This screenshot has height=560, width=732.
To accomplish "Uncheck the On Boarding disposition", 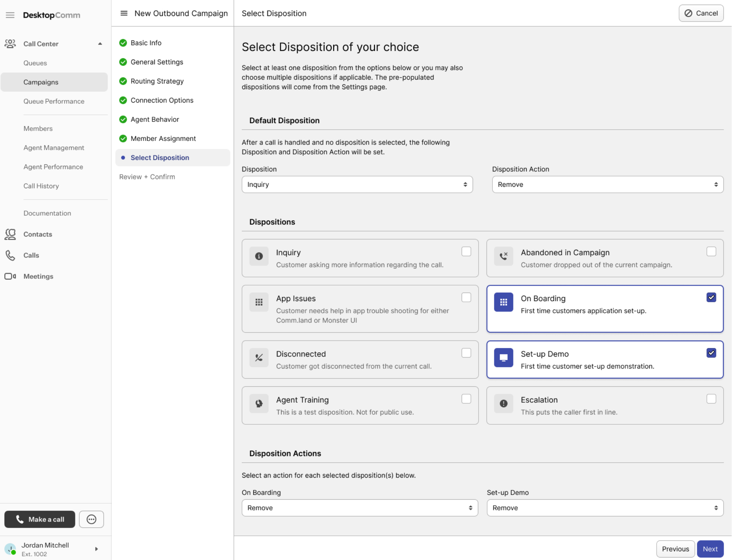I will (x=711, y=298).
